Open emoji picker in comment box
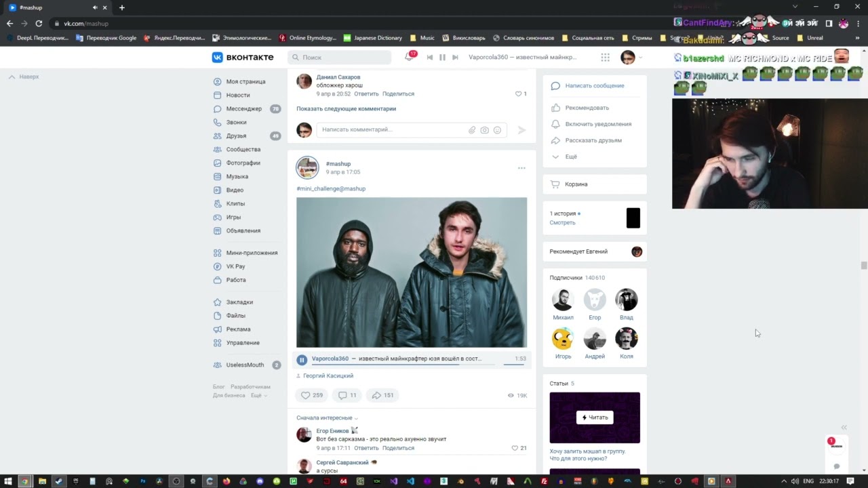 497,130
